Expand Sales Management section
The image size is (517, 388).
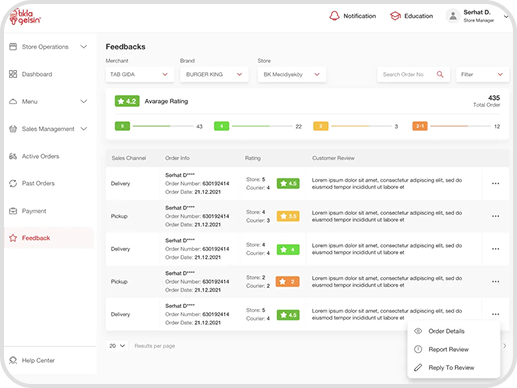pos(84,129)
